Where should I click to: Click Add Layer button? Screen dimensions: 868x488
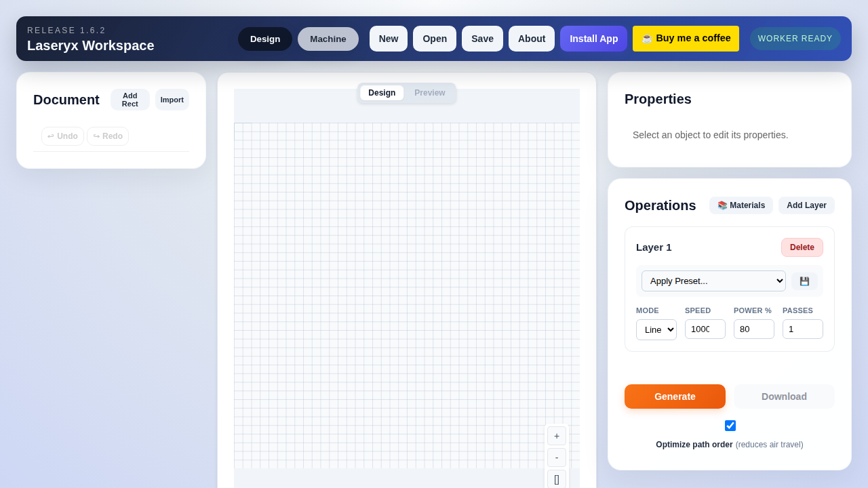tap(807, 205)
